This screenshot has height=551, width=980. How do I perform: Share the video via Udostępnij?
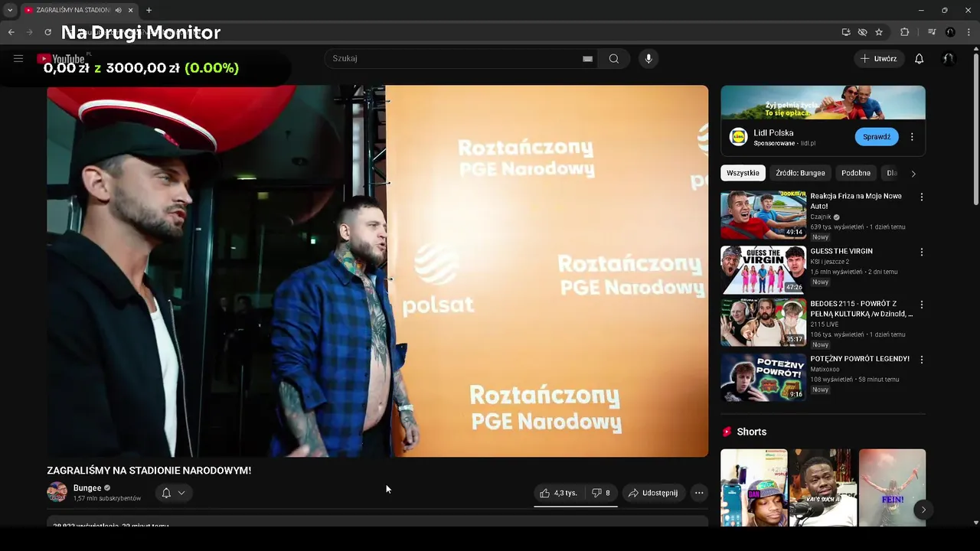tap(653, 493)
